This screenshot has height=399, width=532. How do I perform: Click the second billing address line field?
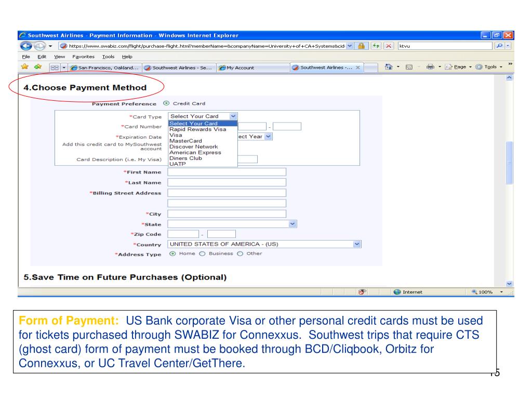pyautogui.click(x=227, y=203)
